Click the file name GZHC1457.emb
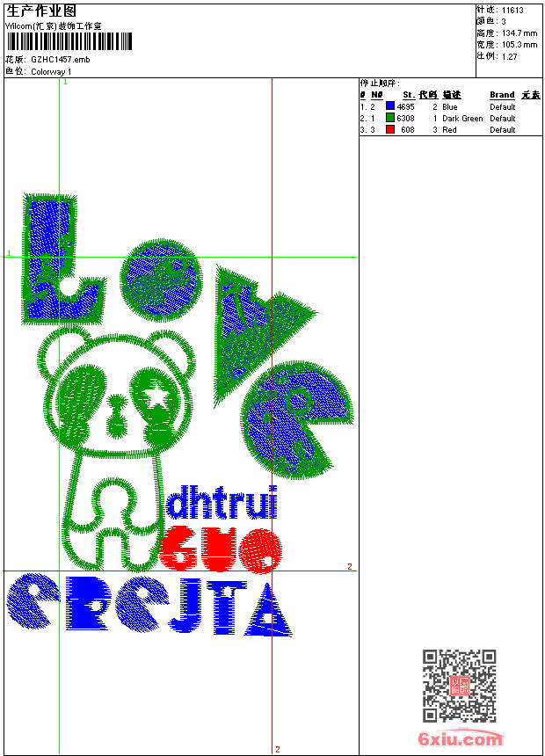The height and width of the screenshot is (756, 545). coord(61,59)
